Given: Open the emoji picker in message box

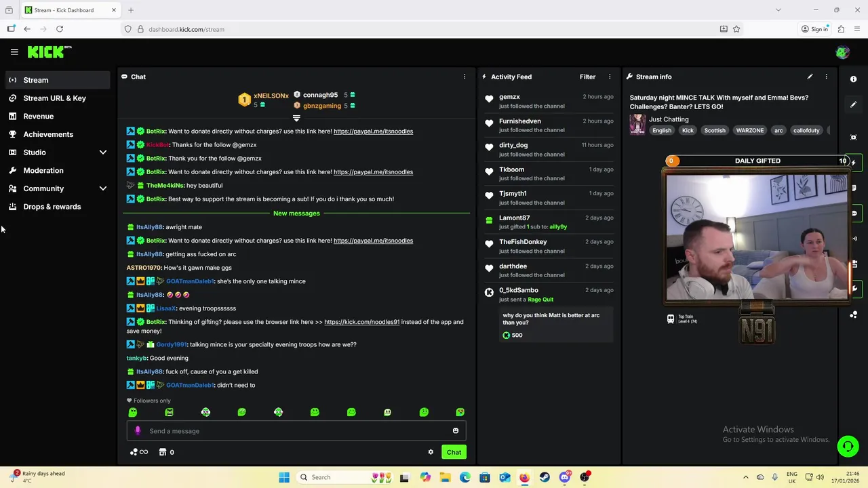Looking at the screenshot, I should coord(456,431).
